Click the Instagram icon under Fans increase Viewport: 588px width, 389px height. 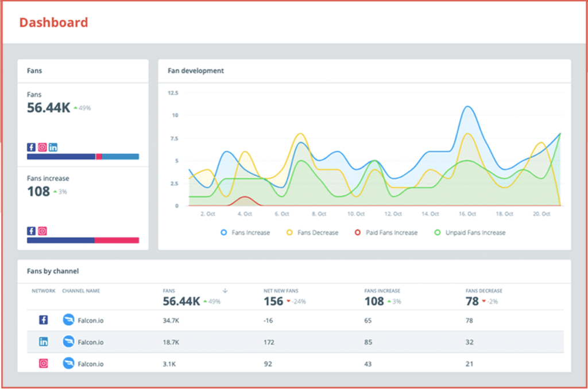42,231
